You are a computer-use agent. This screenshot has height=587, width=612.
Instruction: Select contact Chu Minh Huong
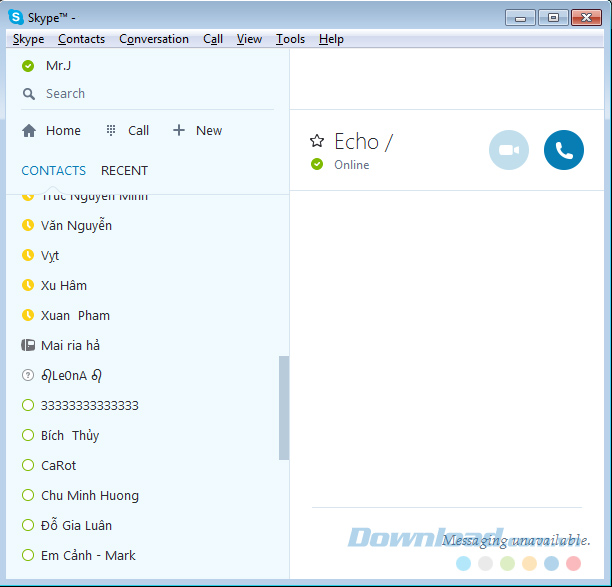point(90,496)
